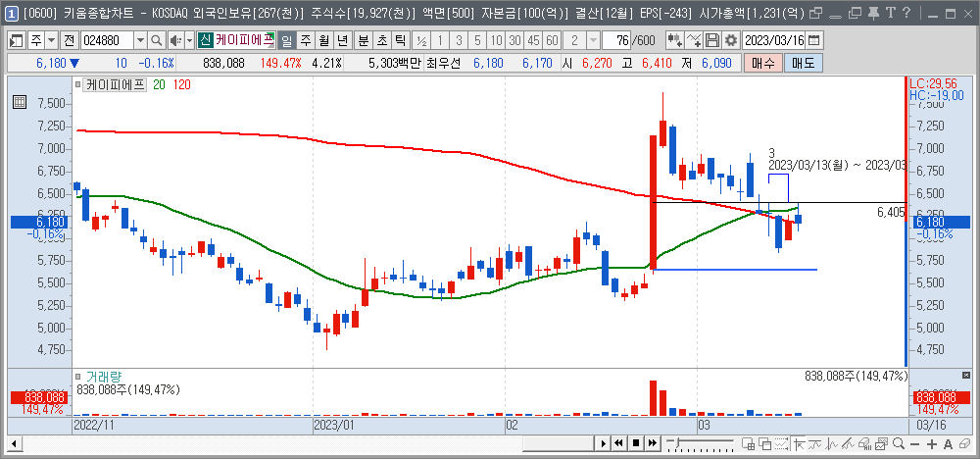Select the 주 weekly period toggle

pos(306,40)
